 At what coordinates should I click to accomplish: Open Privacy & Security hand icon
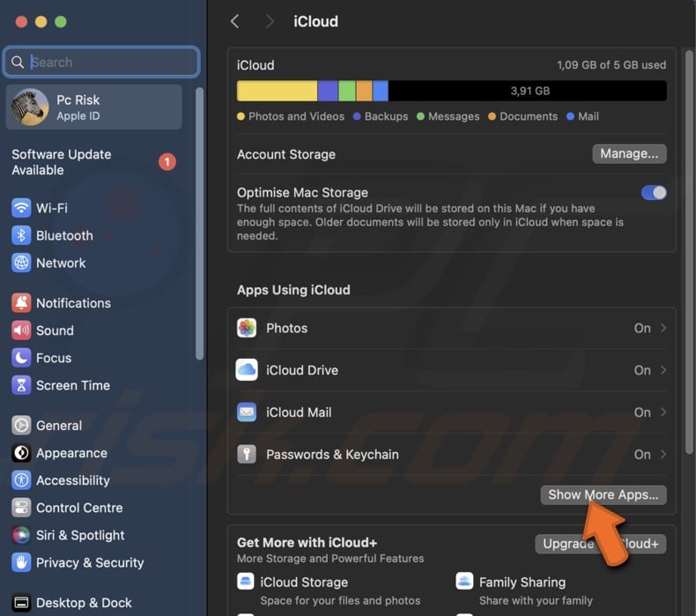pyautogui.click(x=21, y=563)
